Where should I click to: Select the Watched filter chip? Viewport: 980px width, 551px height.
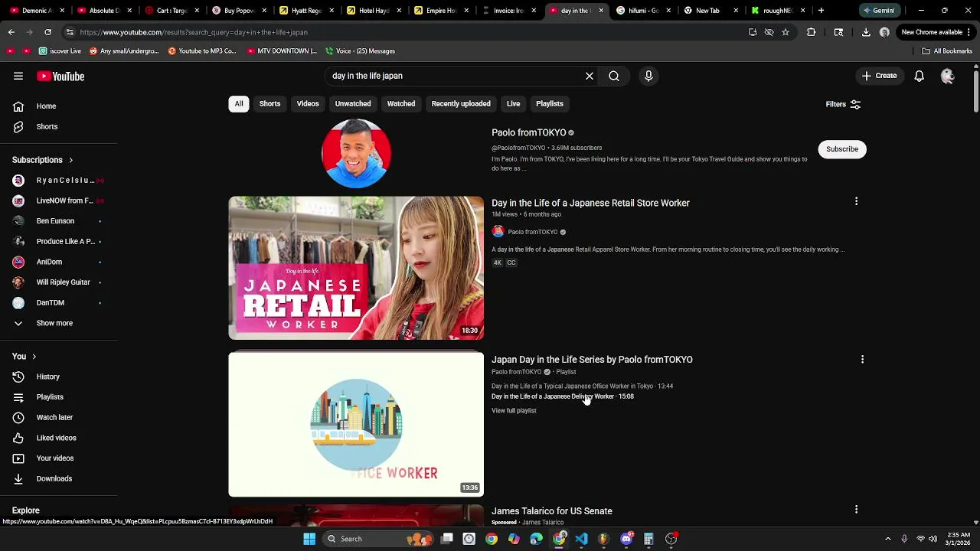click(x=401, y=104)
